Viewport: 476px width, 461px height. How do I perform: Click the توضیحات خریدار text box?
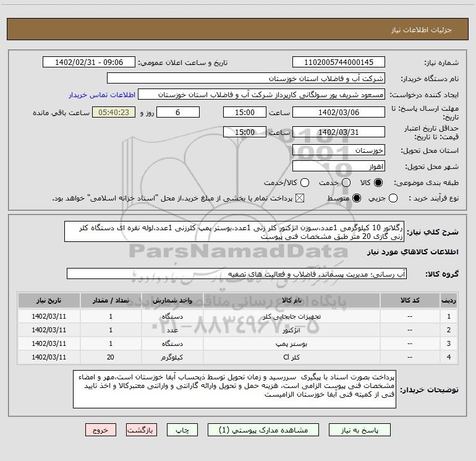[235, 389]
